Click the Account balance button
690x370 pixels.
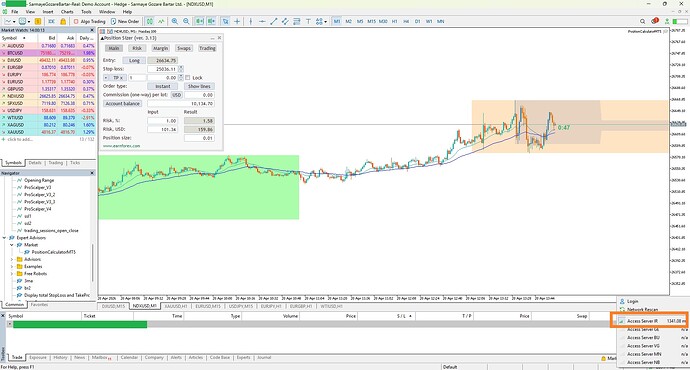[x=123, y=103]
